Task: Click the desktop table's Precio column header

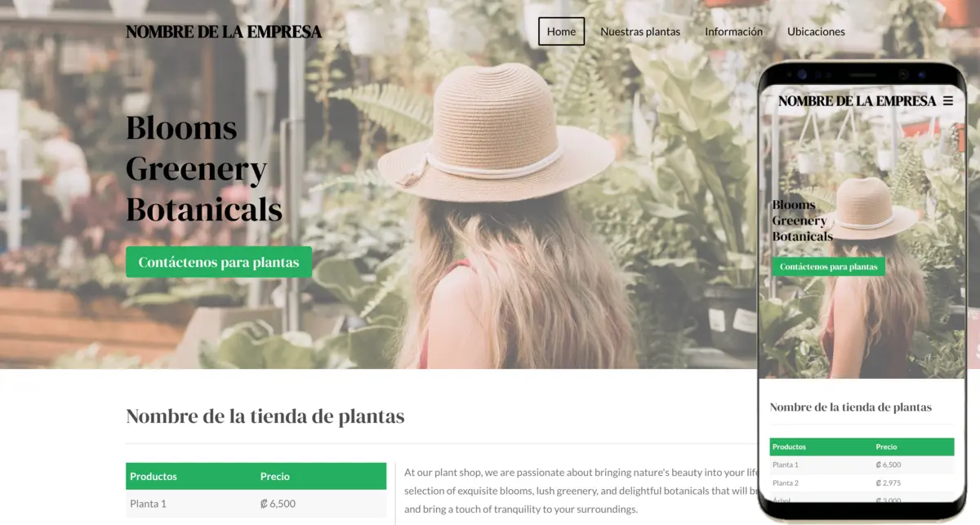Action: pyautogui.click(x=275, y=476)
